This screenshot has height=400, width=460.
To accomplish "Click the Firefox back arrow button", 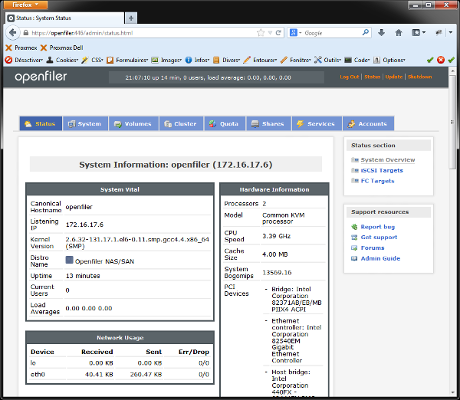I will [x=13, y=33].
